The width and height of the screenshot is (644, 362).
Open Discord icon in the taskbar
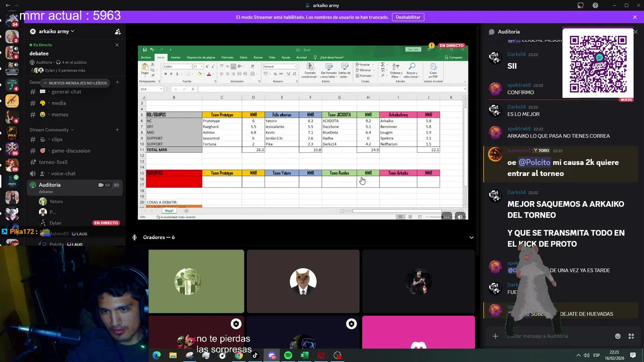[x=272, y=355]
